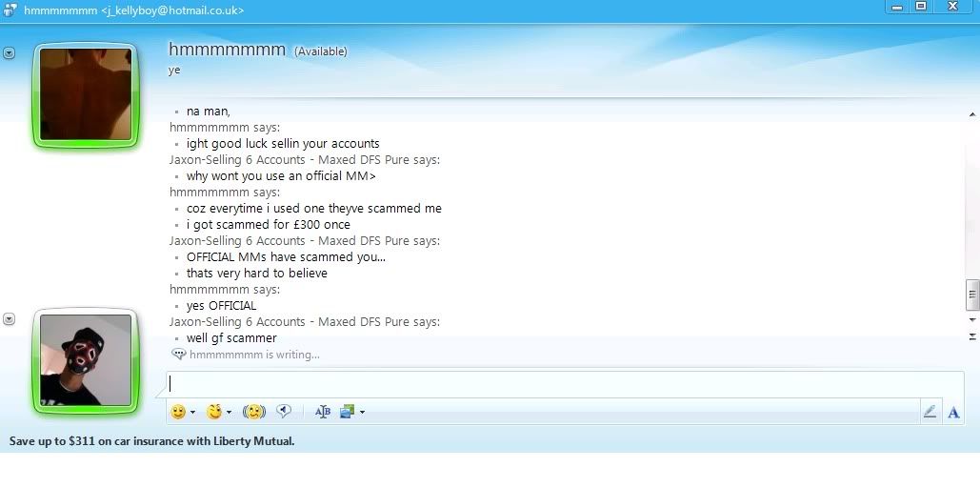Click the Messenger icon in title bar
The width and height of the screenshot is (980, 488).
click(10, 10)
